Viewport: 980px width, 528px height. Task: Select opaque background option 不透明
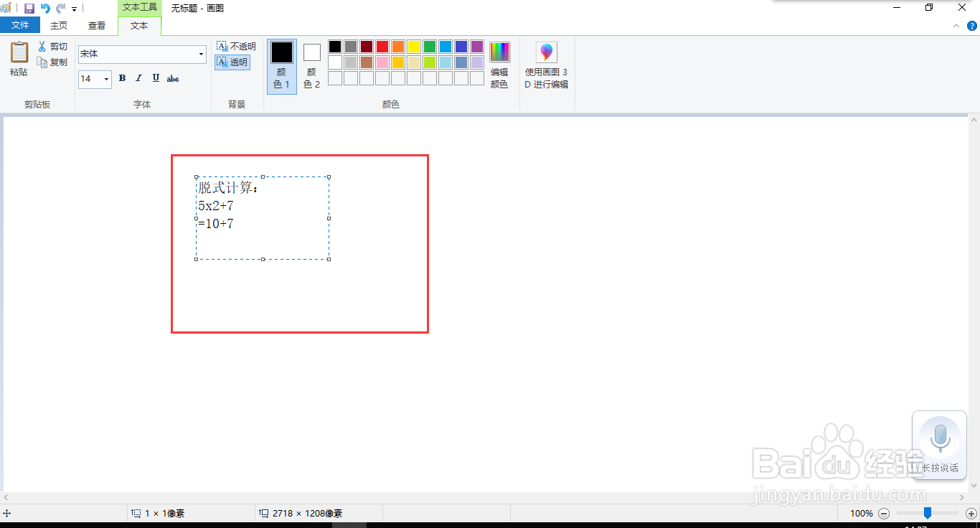pyautogui.click(x=236, y=47)
